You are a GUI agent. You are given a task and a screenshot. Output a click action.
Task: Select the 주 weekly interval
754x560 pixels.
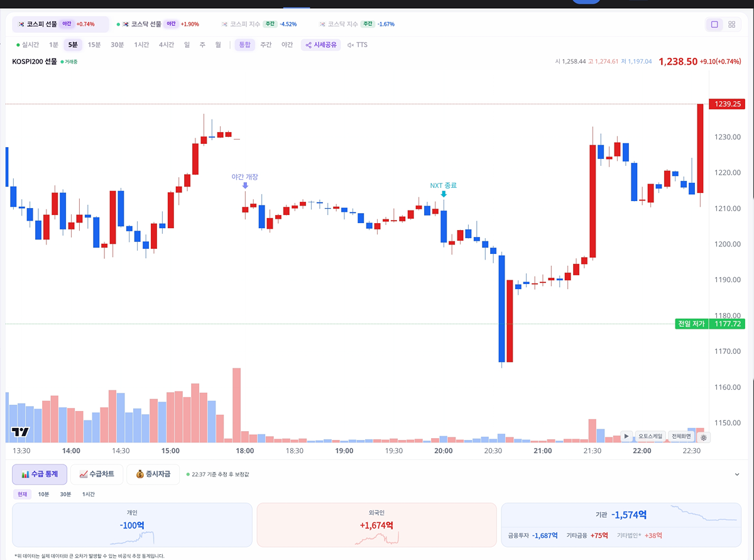point(202,45)
